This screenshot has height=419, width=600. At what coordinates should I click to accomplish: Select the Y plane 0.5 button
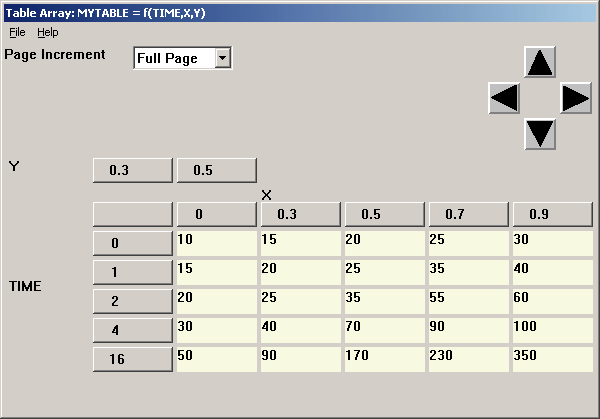click(217, 170)
